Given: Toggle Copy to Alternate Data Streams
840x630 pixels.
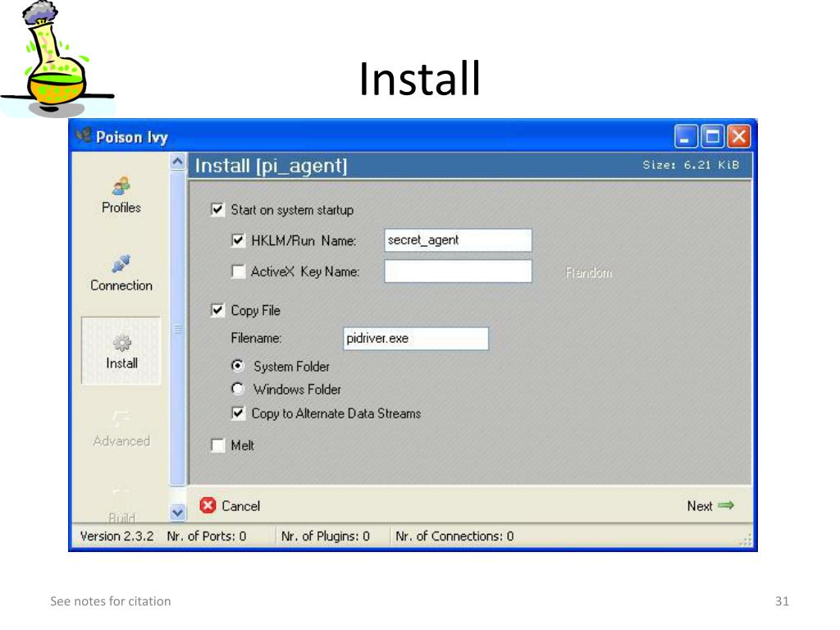Looking at the screenshot, I should coord(238,413).
